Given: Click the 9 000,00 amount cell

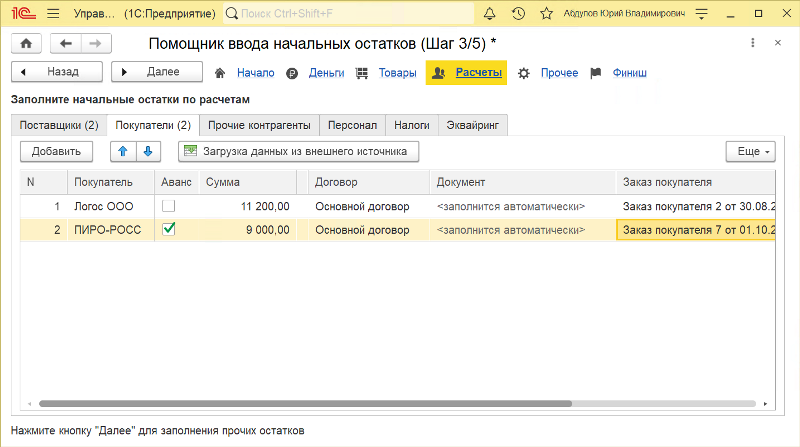Looking at the screenshot, I should (248, 230).
